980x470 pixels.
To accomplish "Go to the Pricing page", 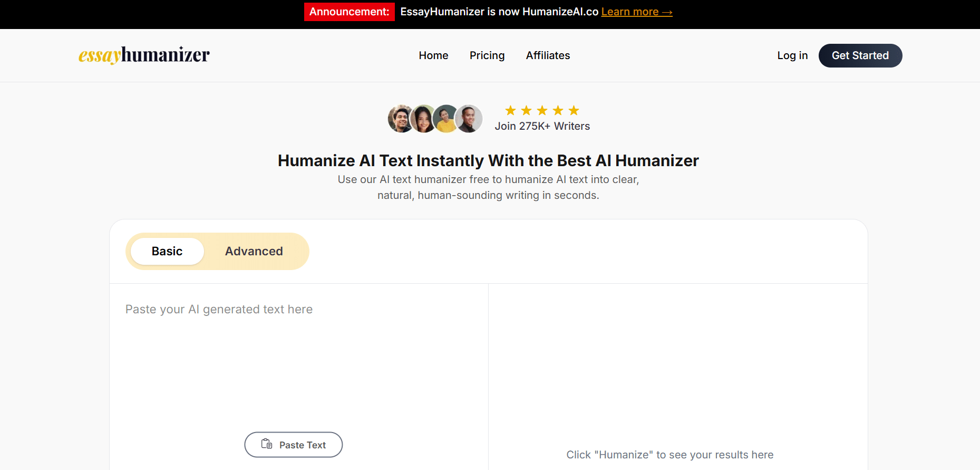I will 487,55.
